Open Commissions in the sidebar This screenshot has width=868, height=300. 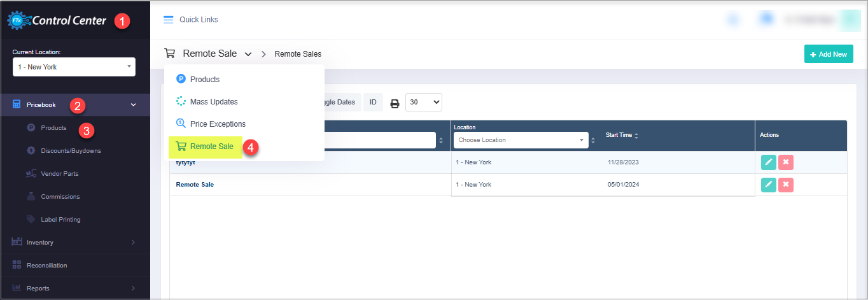pos(60,196)
